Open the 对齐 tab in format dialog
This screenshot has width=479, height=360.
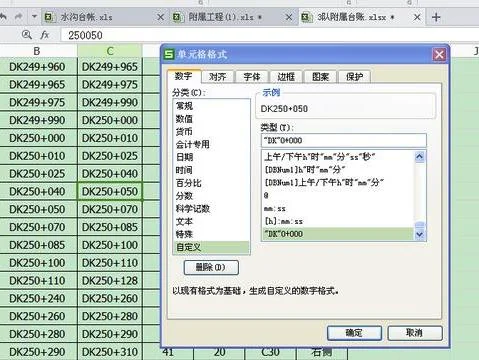coord(218,77)
